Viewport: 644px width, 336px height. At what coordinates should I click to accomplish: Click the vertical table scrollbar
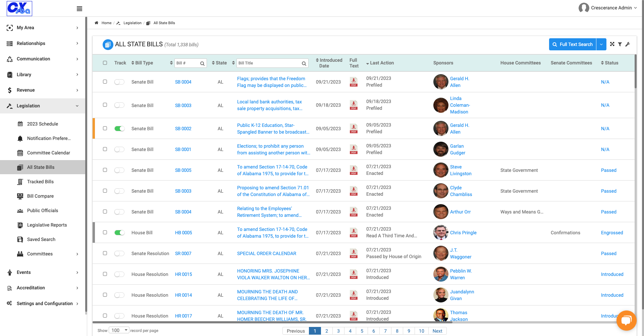point(635,71)
